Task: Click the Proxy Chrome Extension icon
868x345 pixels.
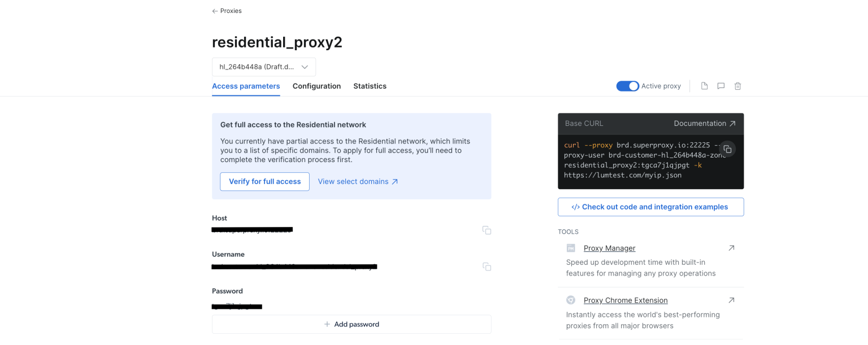Action: coord(570,300)
